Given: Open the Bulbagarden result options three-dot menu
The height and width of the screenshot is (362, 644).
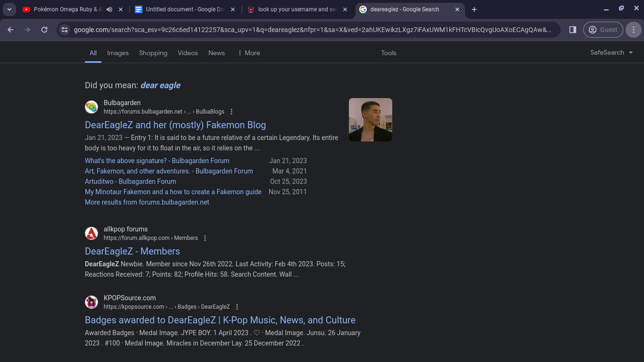Looking at the screenshot, I should (231, 112).
